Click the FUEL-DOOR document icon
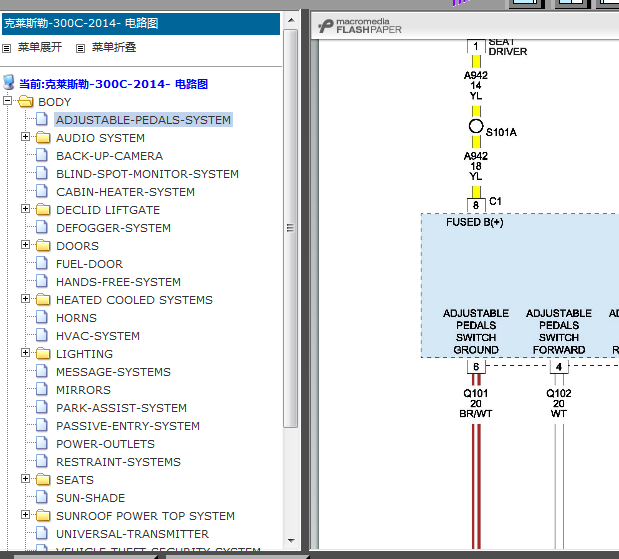 pyautogui.click(x=42, y=263)
